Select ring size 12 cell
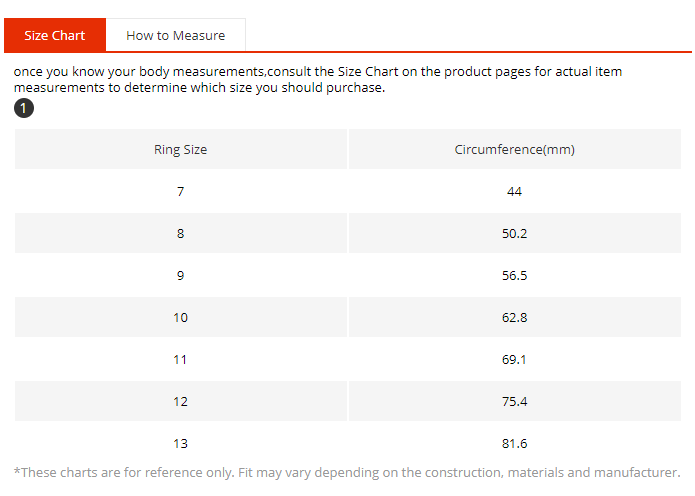Image resolution: width=695 pixels, height=496 pixels. click(180, 401)
